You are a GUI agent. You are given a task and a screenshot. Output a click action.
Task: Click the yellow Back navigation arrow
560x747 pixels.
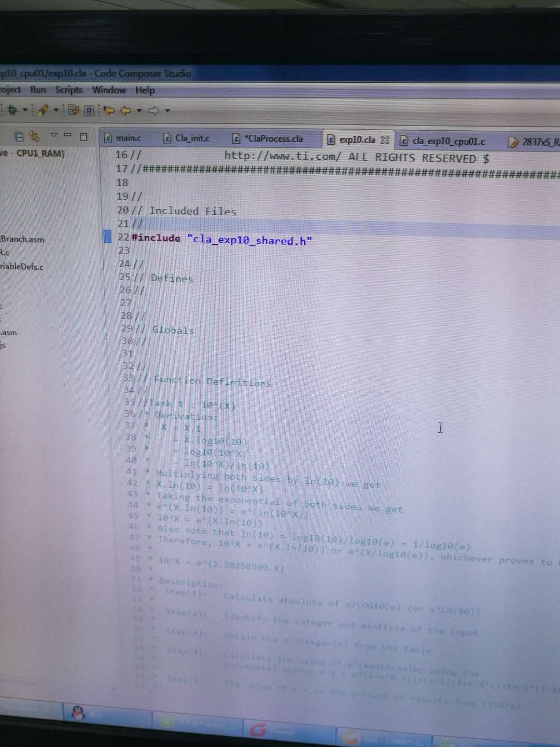click(x=125, y=110)
